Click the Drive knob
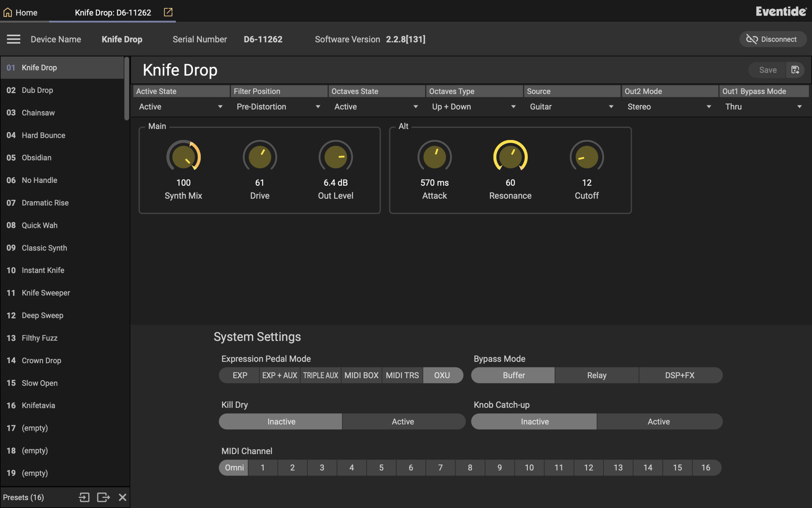This screenshot has width=812, height=508. pyautogui.click(x=260, y=156)
